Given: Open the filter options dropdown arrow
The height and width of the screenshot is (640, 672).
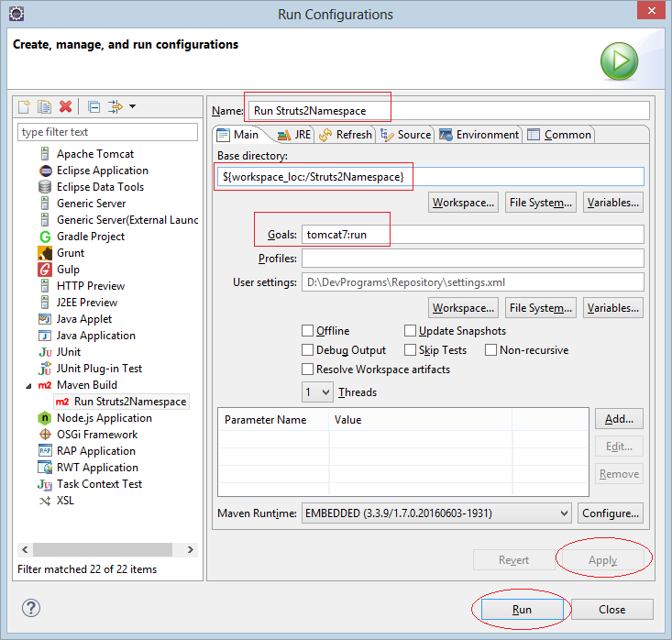Looking at the screenshot, I should pos(132,106).
